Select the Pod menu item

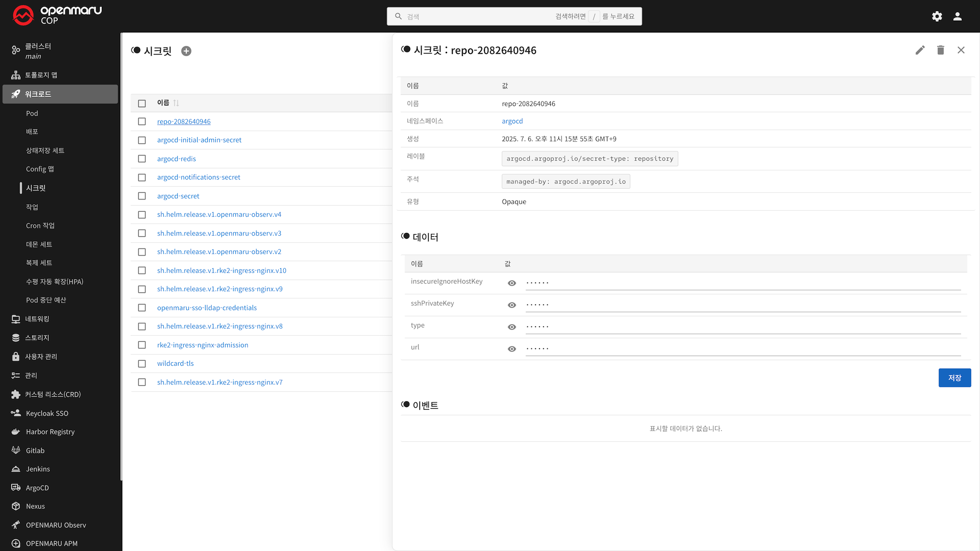click(x=32, y=113)
